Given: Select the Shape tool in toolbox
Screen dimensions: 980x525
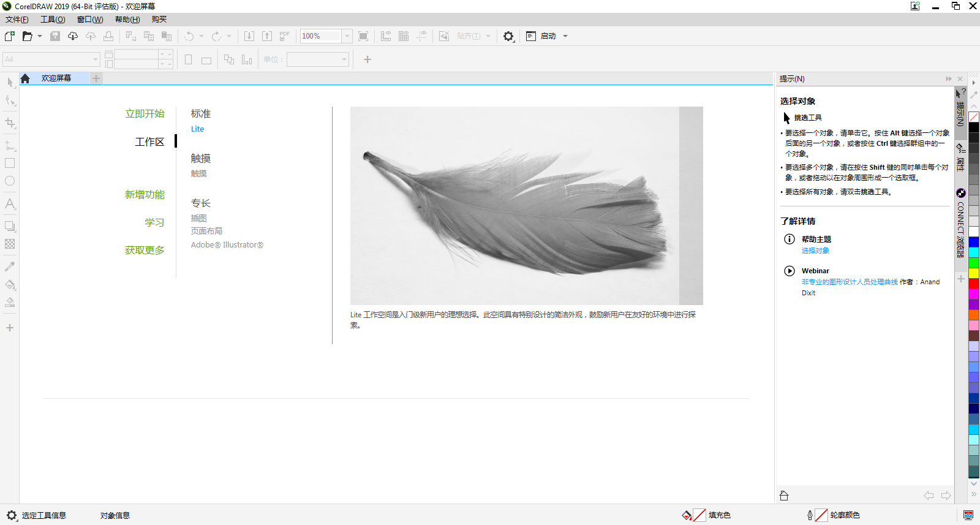Looking at the screenshot, I should pyautogui.click(x=10, y=100).
